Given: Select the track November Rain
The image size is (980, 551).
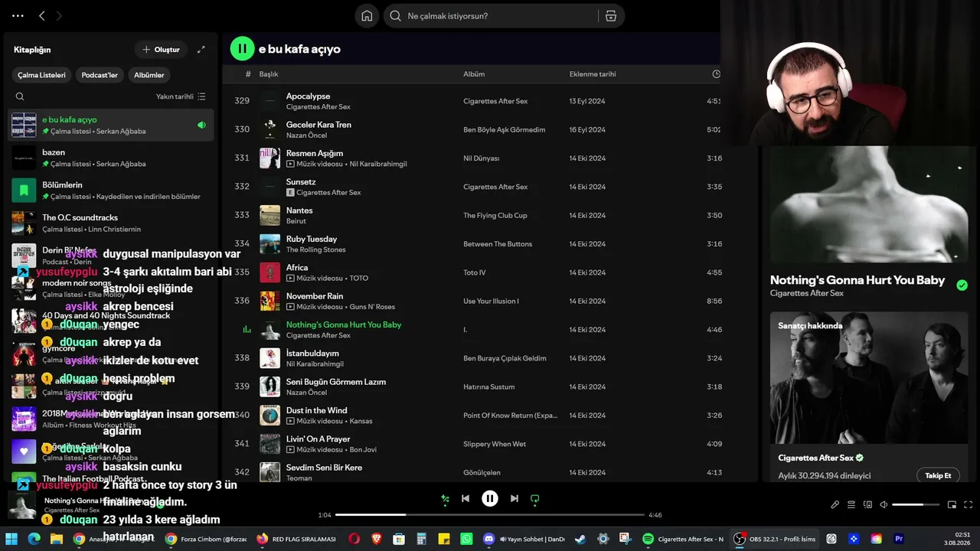Looking at the screenshot, I should [x=315, y=296].
